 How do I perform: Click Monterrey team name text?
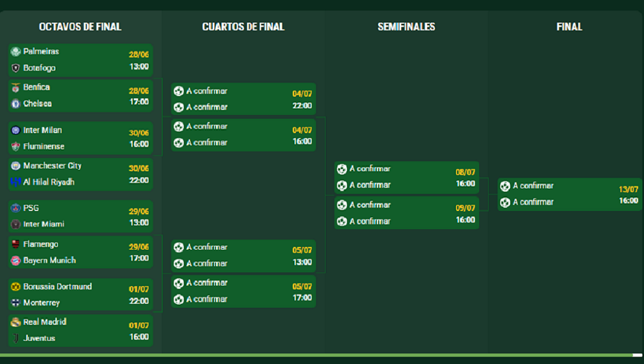coord(42,303)
